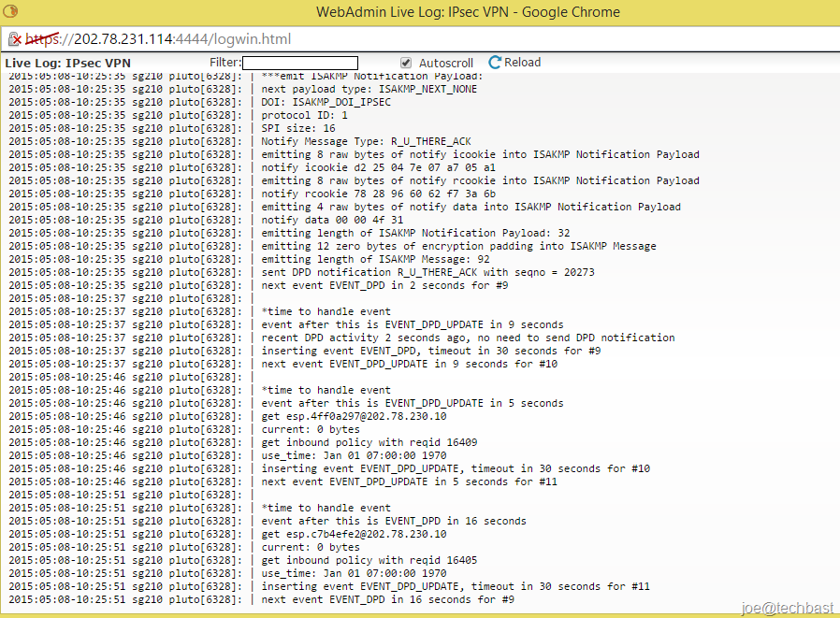The image size is (840, 618).
Task: Click log line 'next payload type: ISAKMP_NEXT_NONE'
Action: click(x=369, y=89)
